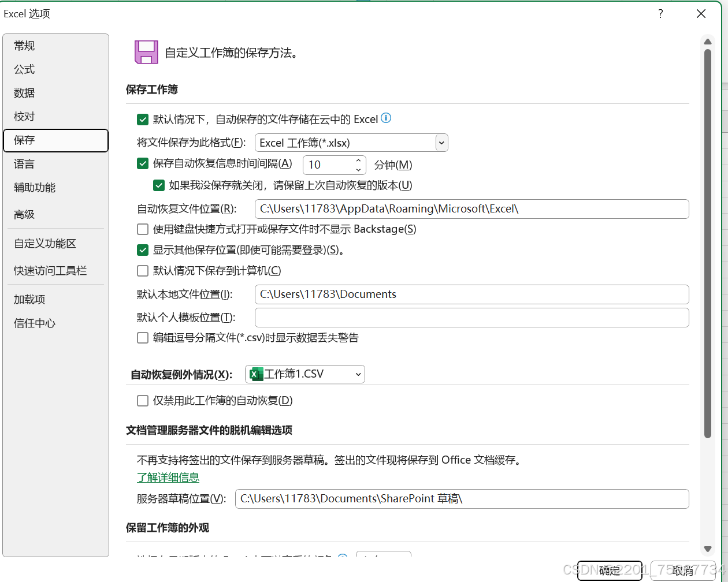Click the info icon beside cloud AutoSave option
Image resolution: width=728 pixels, height=582 pixels.
[x=386, y=118]
